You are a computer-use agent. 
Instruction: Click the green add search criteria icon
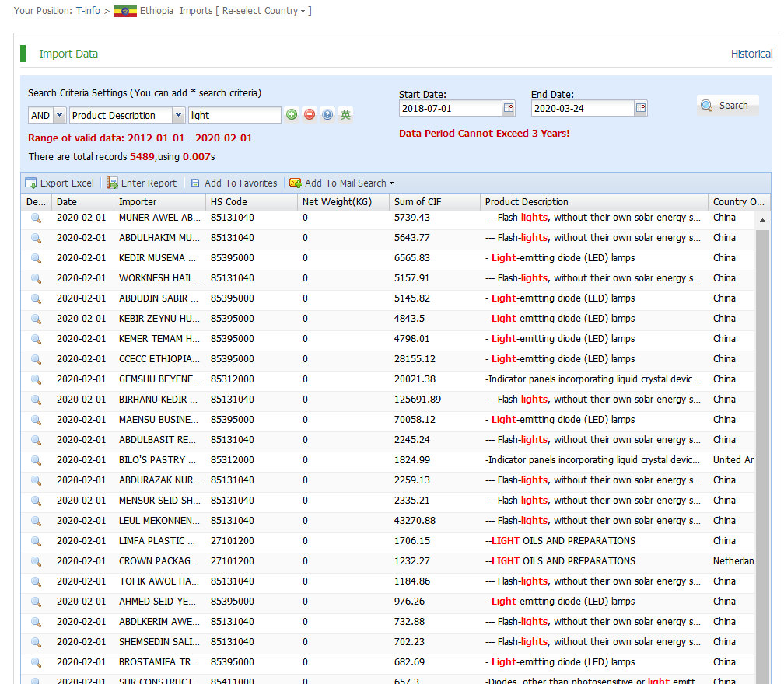tap(292, 115)
